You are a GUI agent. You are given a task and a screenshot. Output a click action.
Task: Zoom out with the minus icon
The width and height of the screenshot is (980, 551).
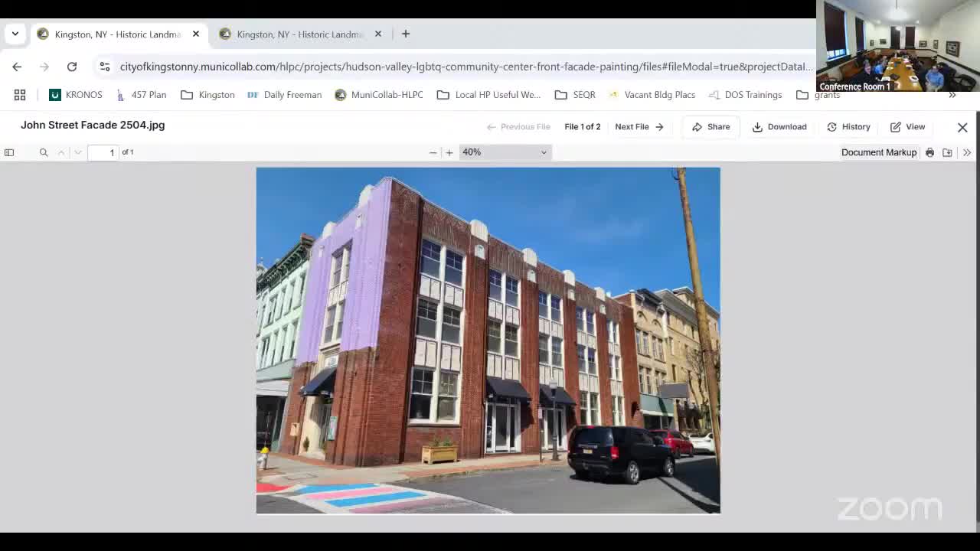[x=433, y=152]
